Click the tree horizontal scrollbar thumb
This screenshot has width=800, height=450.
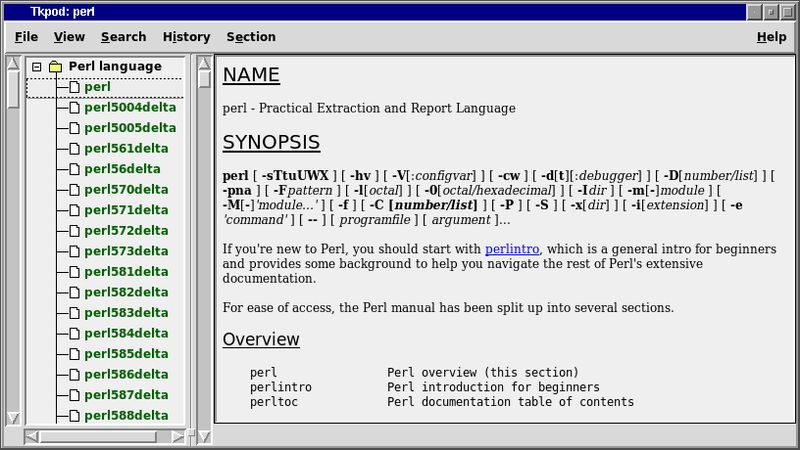tap(98, 437)
